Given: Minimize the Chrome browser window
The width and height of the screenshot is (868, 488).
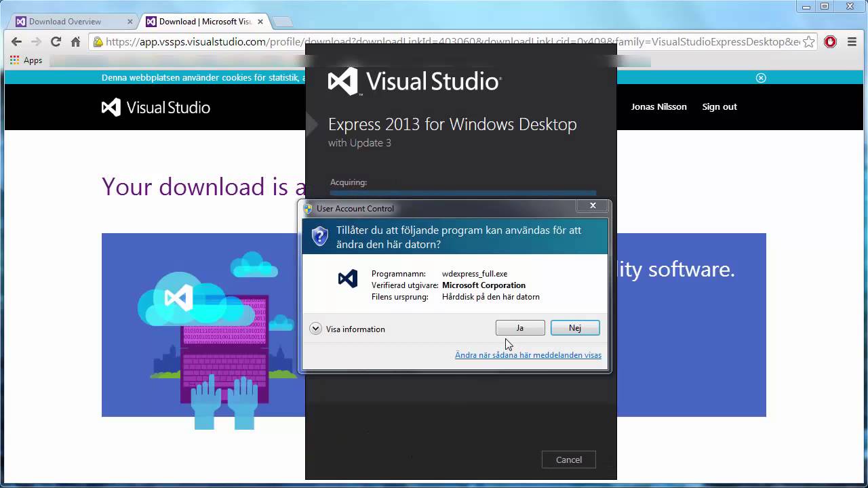Looking at the screenshot, I should point(805,6).
